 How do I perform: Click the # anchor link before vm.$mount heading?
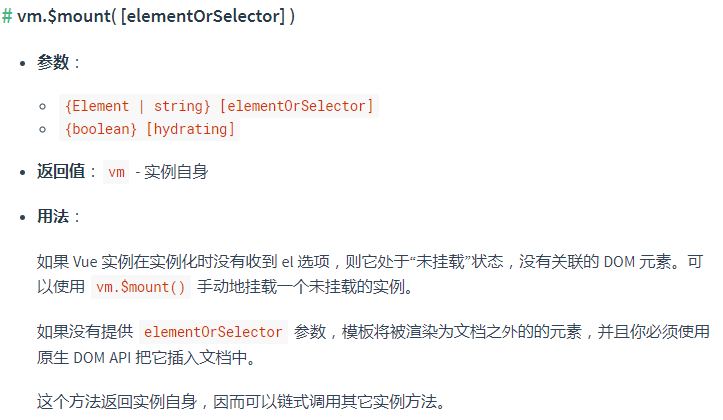[8, 18]
